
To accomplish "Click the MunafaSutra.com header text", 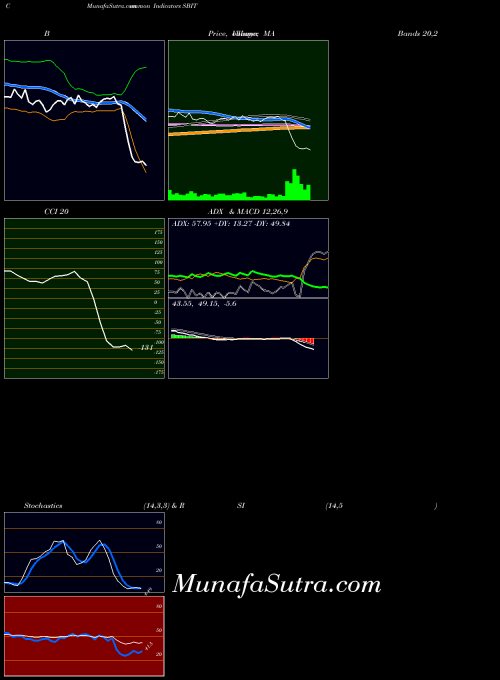I will click(x=113, y=7).
